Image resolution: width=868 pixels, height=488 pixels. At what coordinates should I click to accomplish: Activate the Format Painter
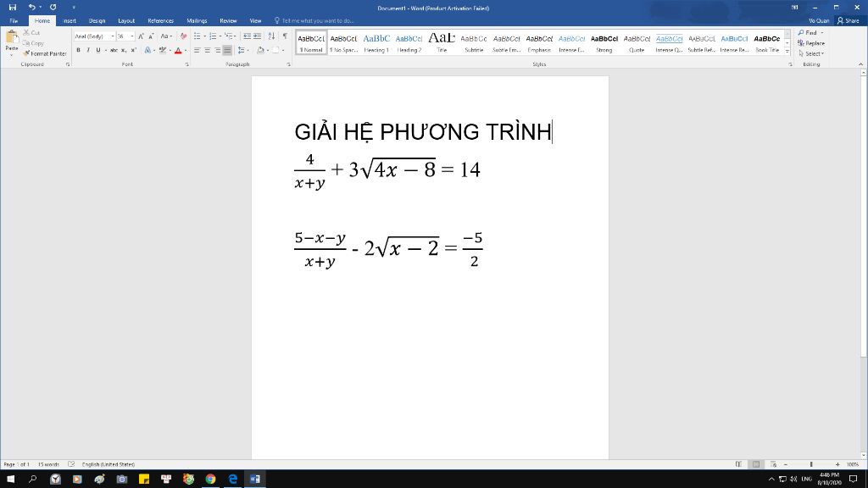point(45,53)
